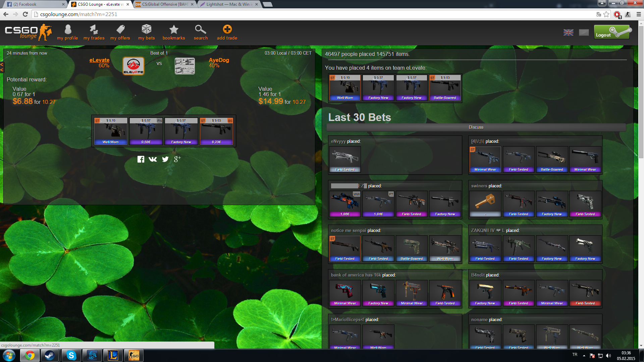Share match on VK icon
This screenshot has height=362, width=644.
pyautogui.click(x=153, y=159)
